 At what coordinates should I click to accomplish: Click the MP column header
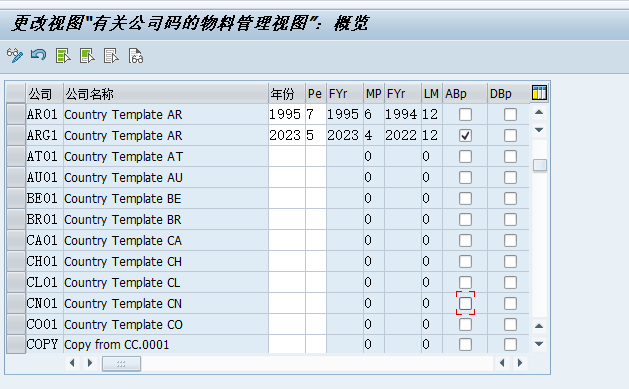point(374,93)
